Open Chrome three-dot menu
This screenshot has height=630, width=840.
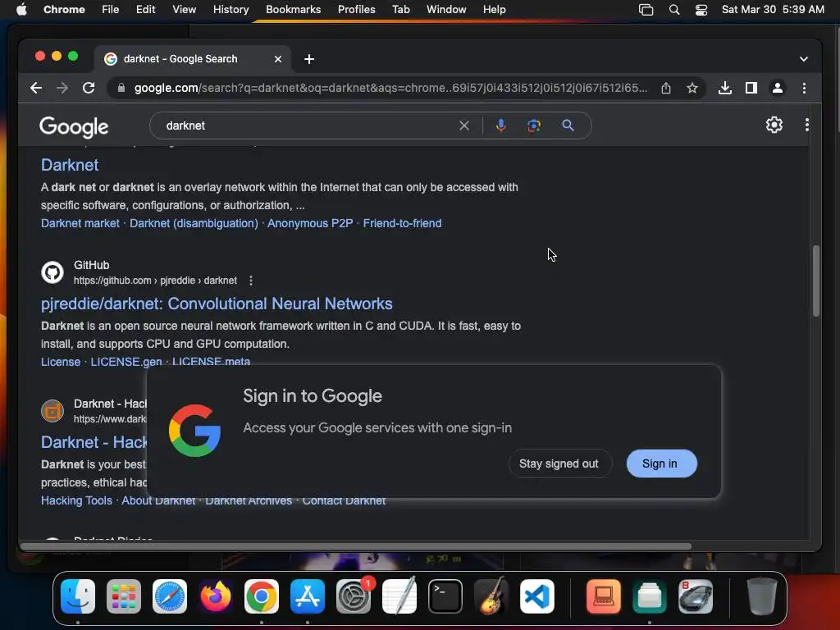pos(804,88)
